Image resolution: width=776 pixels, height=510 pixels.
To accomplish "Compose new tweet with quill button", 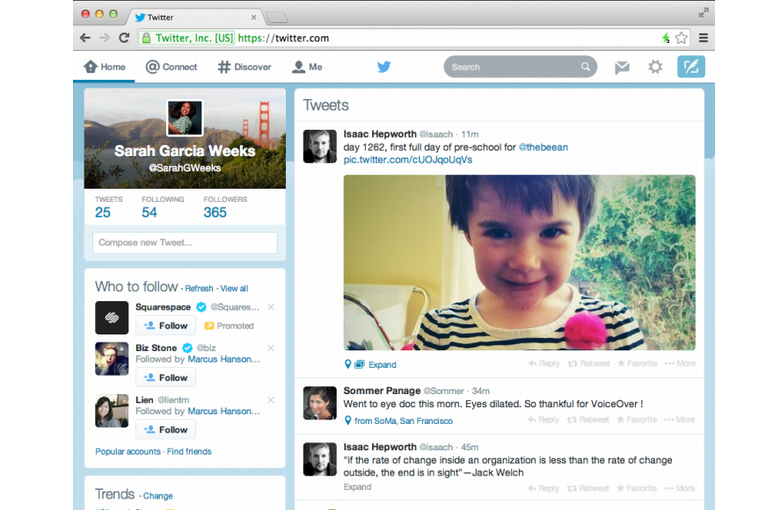I will (x=691, y=67).
